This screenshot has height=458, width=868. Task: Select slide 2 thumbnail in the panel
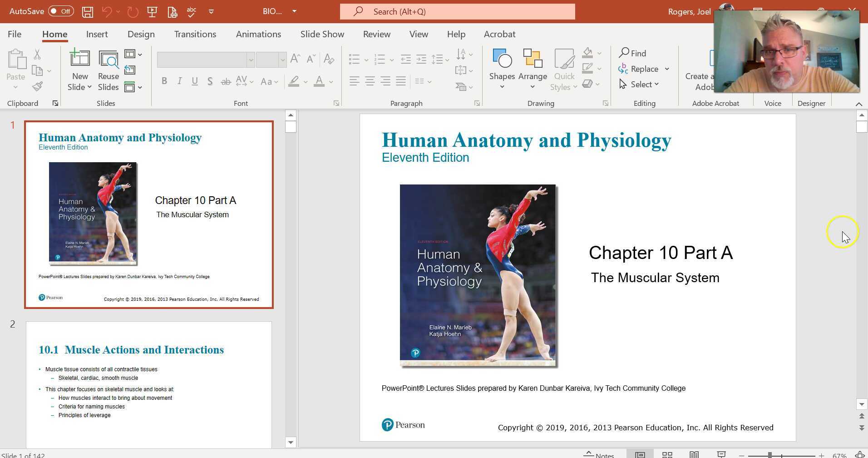tap(148, 384)
